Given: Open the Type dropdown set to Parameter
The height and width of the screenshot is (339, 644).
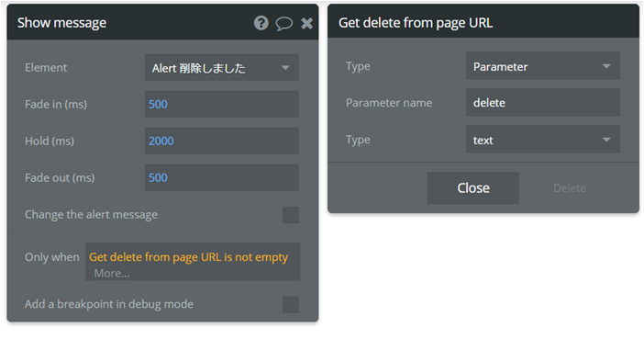Looking at the screenshot, I should [x=543, y=66].
